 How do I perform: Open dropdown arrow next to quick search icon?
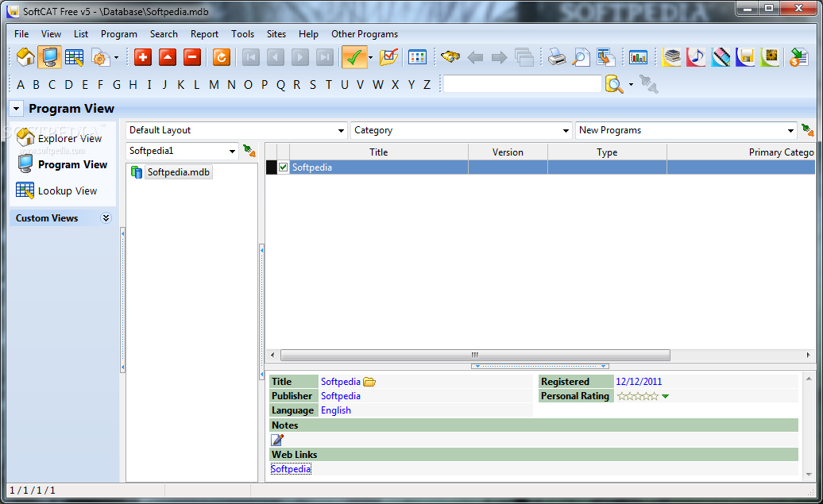[631, 84]
